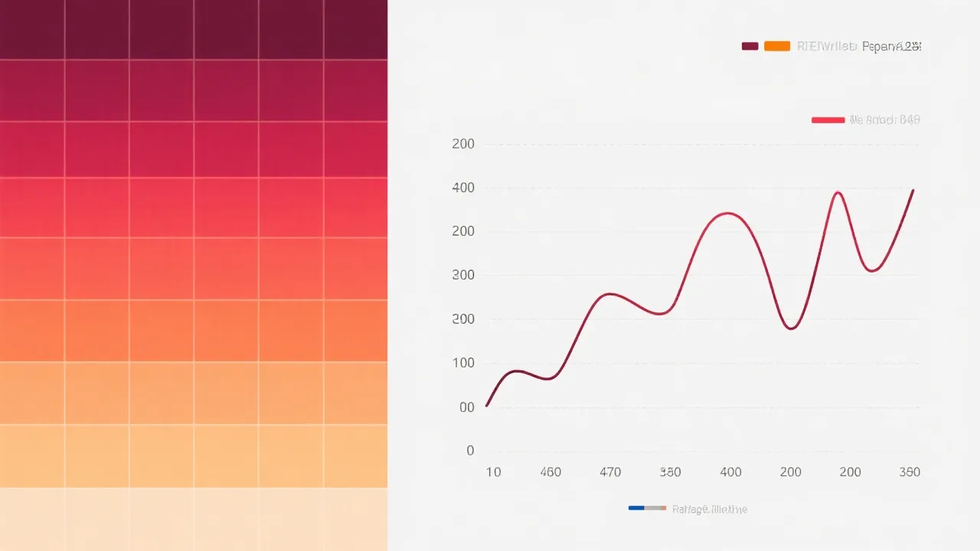The width and height of the screenshot is (980, 551).
Task: Click the x-axis label "460"
Action: pyautogui.click(x=550, y=472)
